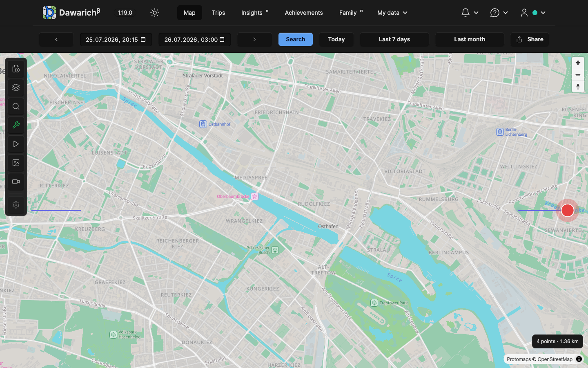Click the Oberbaumbrücke star marker on the map
The image size is (588, 368).
(x=255, y=196)
